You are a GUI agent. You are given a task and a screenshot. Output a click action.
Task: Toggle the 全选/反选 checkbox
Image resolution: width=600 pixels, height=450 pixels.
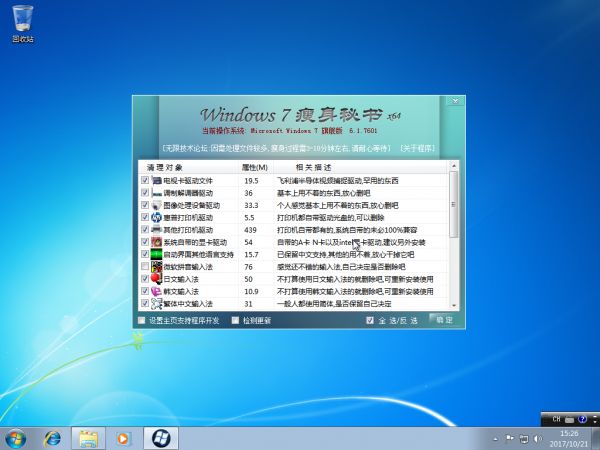(370, 320)
